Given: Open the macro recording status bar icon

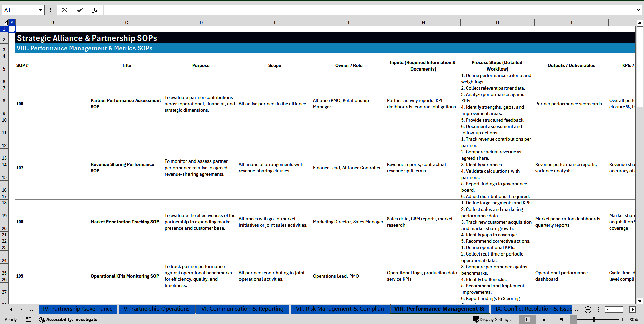Looking at the screenshot, I should pyautogui.click(x=29, y=319).
